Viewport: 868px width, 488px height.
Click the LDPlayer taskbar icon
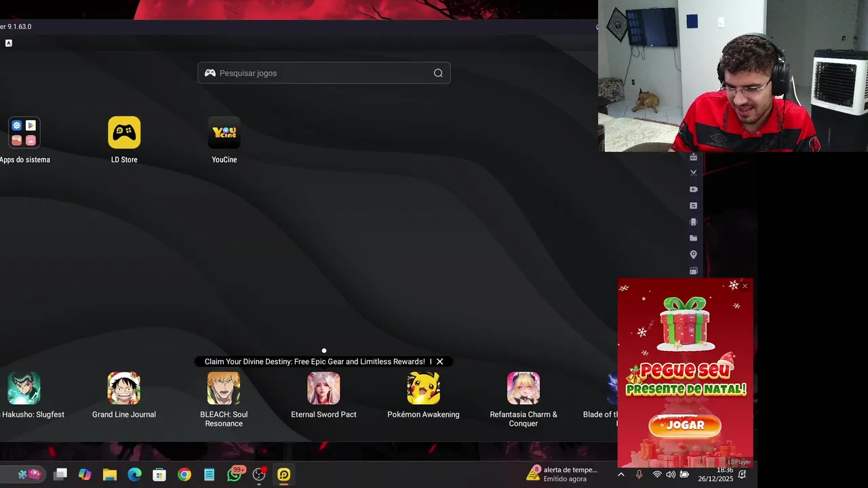pos(284,474)
